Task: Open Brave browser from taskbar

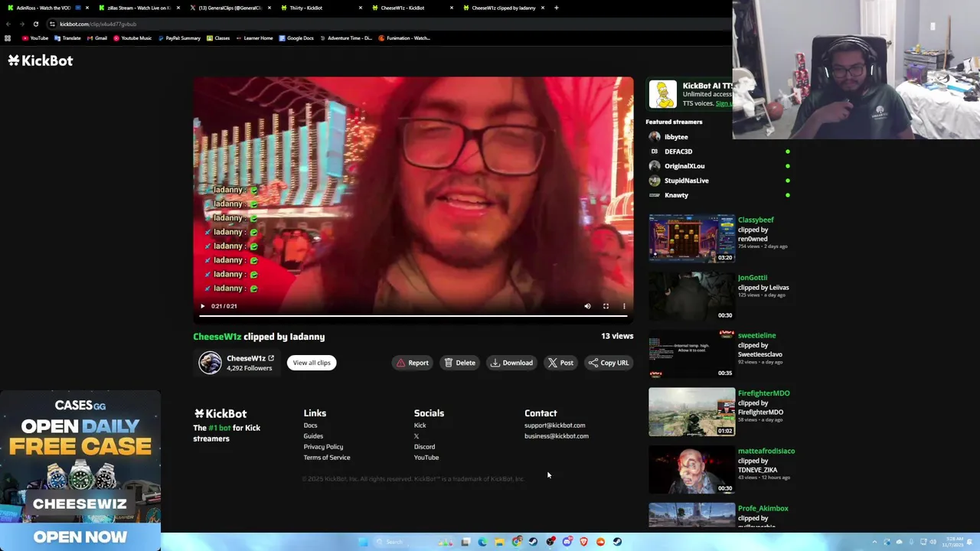Action: [x=583, y=542]
